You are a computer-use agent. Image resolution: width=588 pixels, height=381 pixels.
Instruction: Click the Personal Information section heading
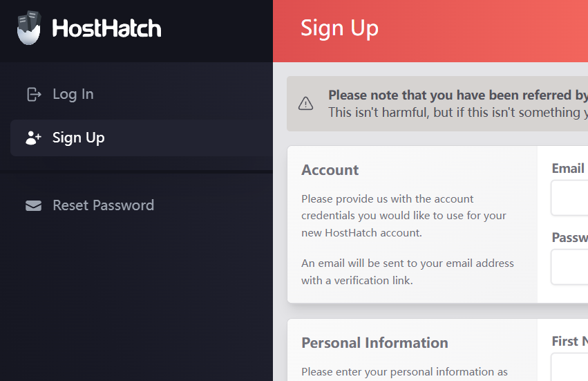point(374,343)
